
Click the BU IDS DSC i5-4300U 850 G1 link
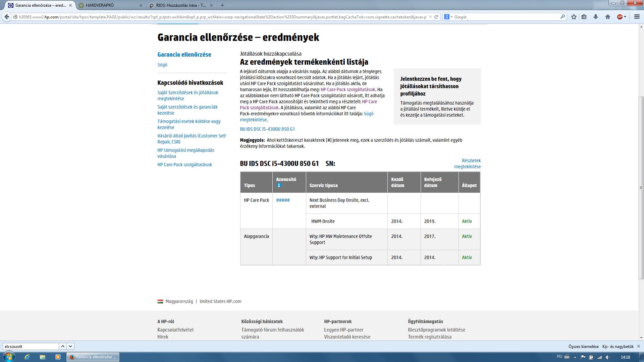(267, 129)
